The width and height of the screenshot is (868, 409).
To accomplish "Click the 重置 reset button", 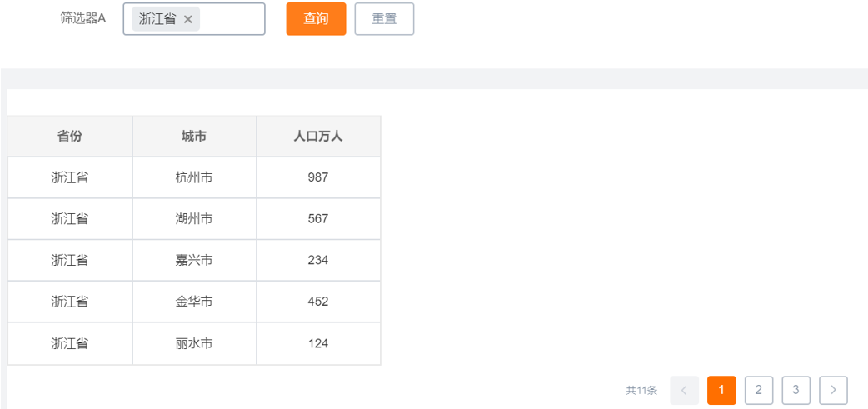I will (384, 19).
